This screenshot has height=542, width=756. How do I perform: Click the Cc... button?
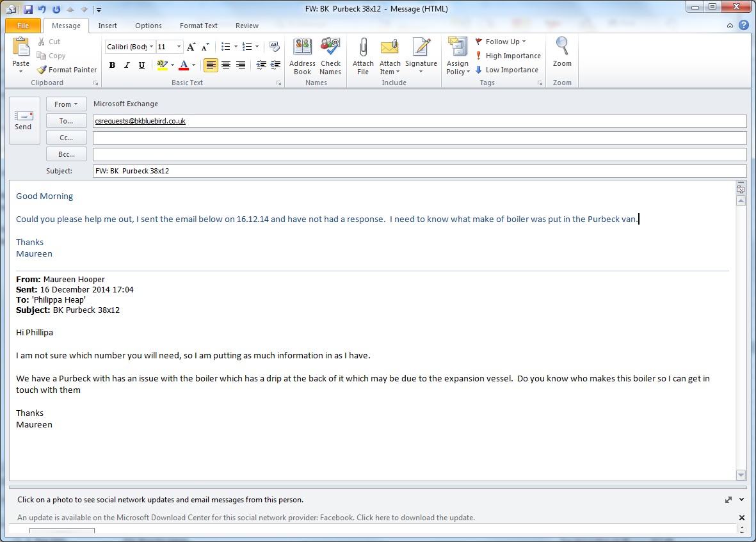click(x=67, y=138)
